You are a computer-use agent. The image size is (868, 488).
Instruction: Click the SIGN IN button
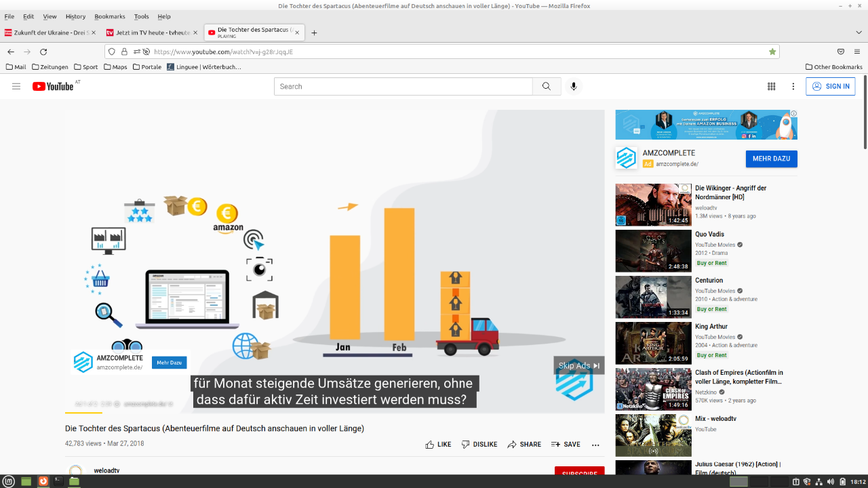tap(831, 86)
